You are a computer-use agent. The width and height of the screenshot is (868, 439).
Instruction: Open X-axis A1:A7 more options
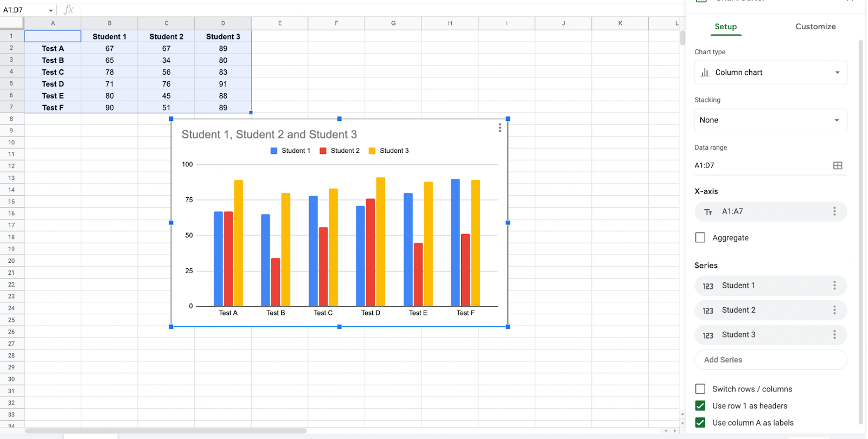click(834, 211)
